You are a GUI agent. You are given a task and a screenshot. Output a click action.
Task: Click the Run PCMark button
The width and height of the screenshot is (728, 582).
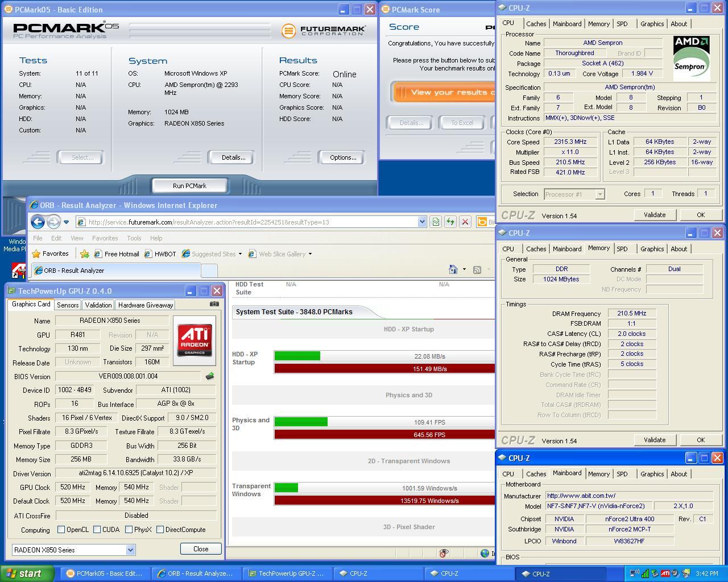189,186
